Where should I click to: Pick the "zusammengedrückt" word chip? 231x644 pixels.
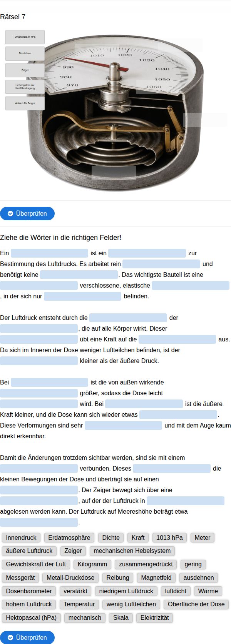[x=146, y=564]
